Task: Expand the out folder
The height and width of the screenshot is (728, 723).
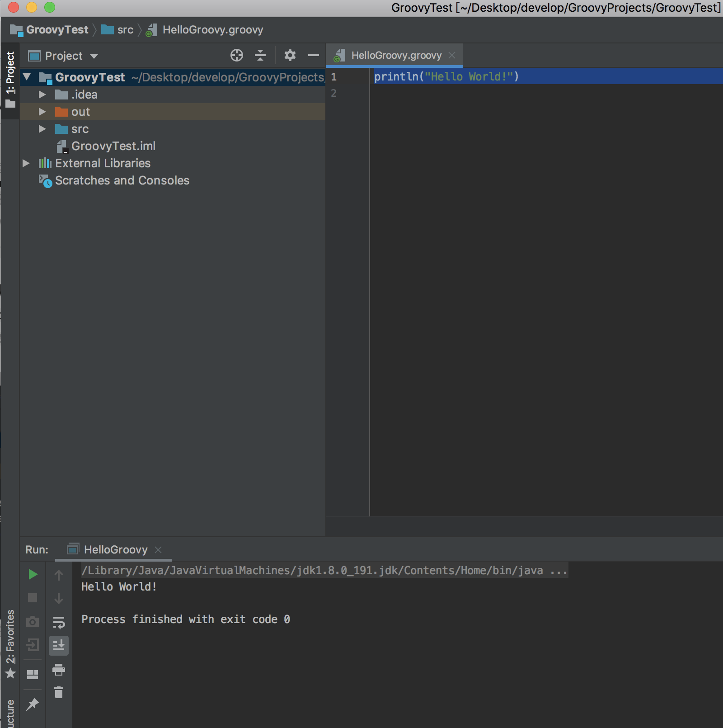Action: [x=42, y=112]
